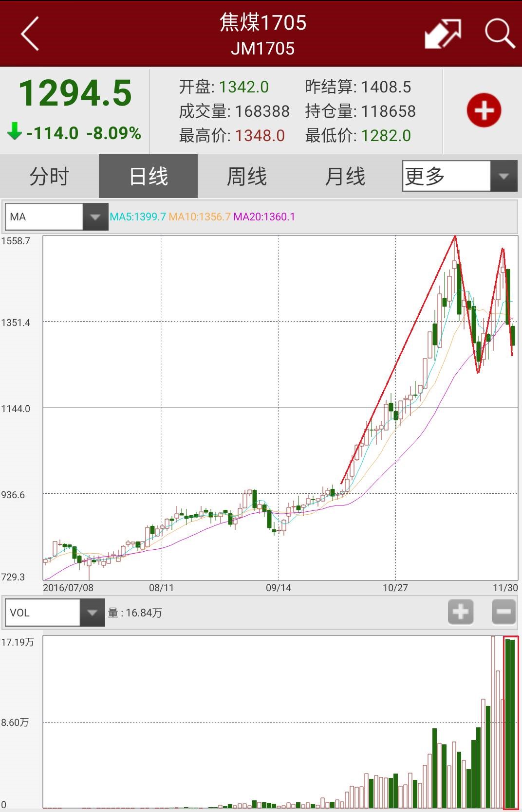Screen dimensions: 522x812
Task: Tap the contract code JM1705
Action: click(x=262, y=49)
